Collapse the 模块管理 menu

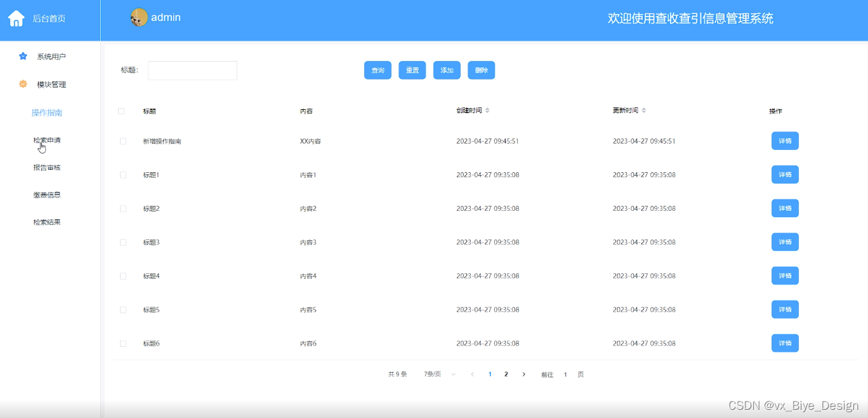(51, 84)
